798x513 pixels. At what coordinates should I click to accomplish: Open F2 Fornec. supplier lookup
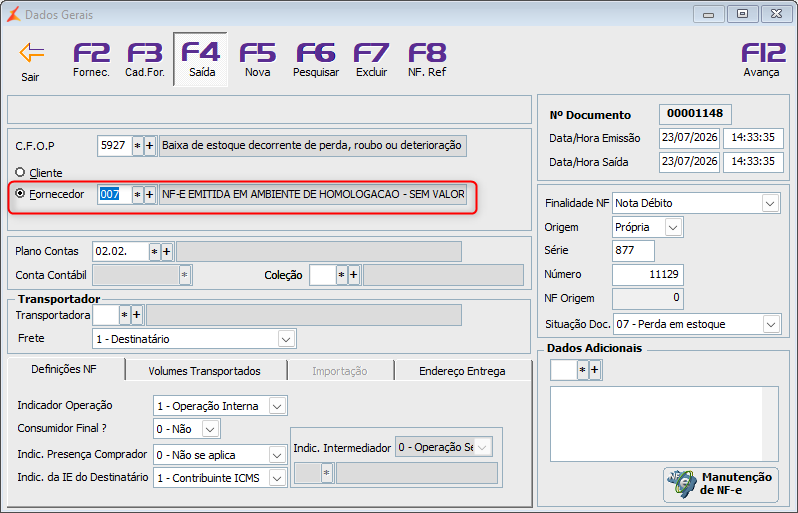[x=91, y=60]
